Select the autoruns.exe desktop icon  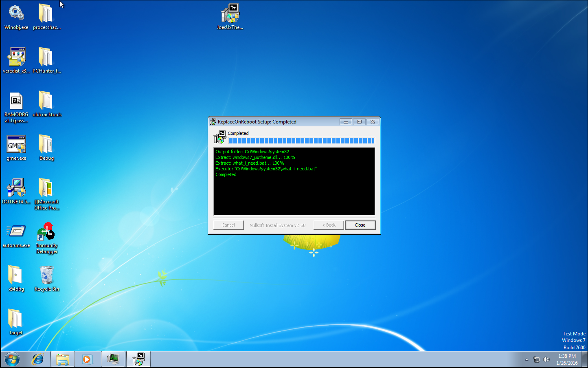(16, 236)
